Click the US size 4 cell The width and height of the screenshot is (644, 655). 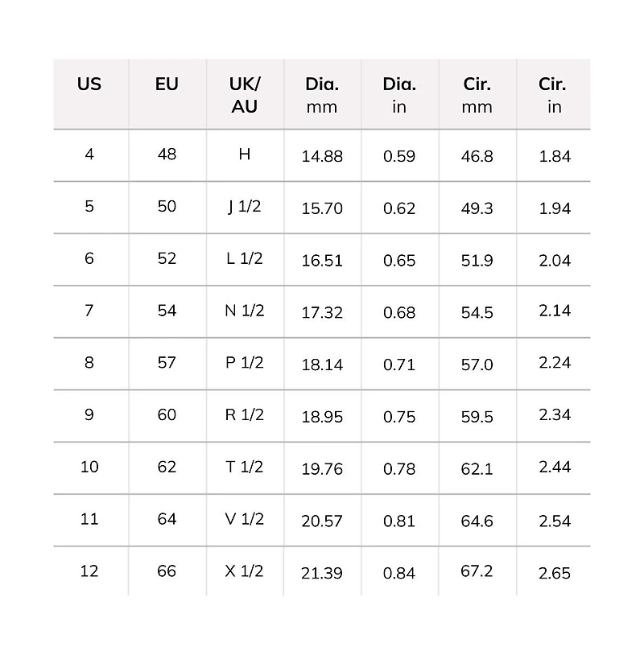89,154
